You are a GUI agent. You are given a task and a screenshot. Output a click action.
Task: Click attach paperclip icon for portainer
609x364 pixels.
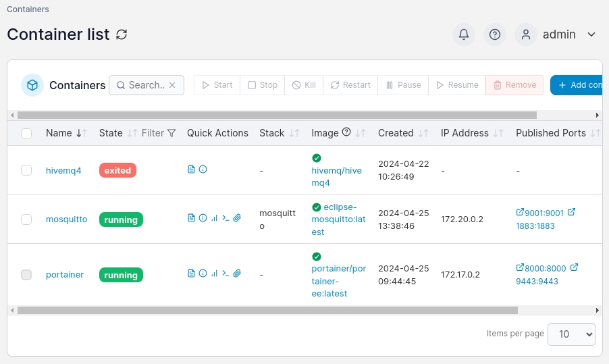point(237,274)
